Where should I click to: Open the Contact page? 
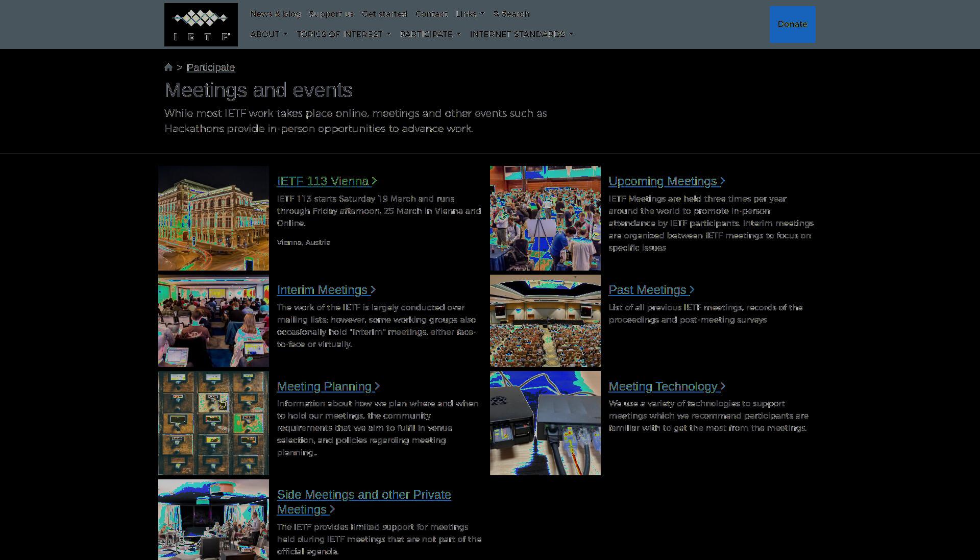(x=431, y=14)
